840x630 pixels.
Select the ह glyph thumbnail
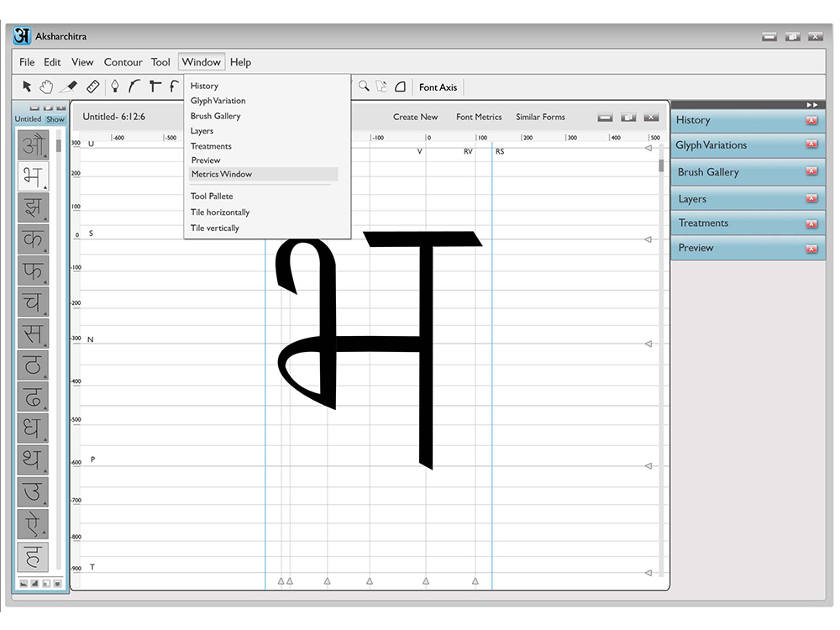[33, 557]
